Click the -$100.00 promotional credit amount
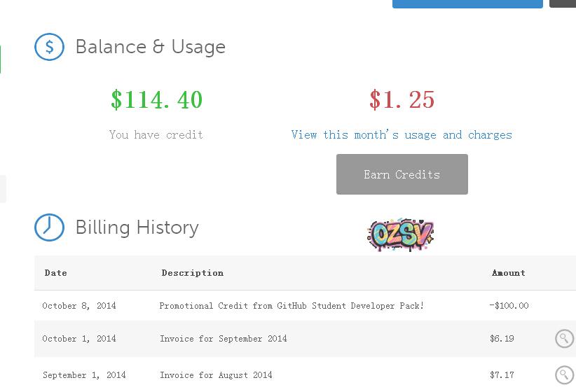 click(509, 306)
